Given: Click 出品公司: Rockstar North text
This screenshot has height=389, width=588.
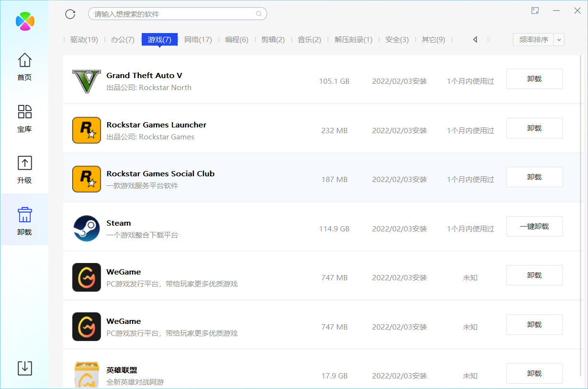Looking at the screenshot, I should click(x=149, y=88).
